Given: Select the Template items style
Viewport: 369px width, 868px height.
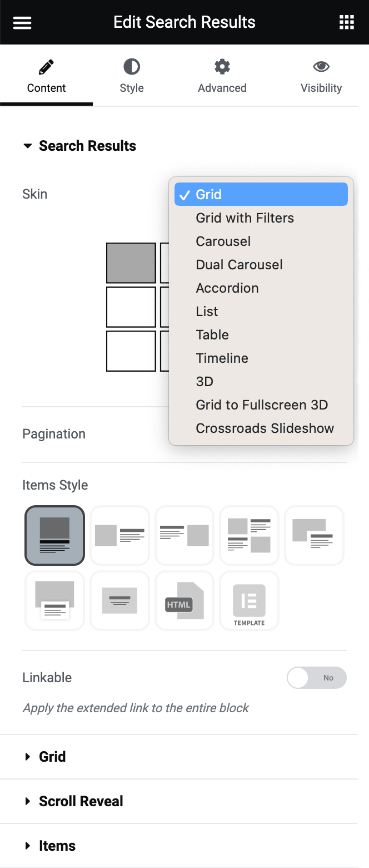Looking at the screenshot, I should click(249, 601).
